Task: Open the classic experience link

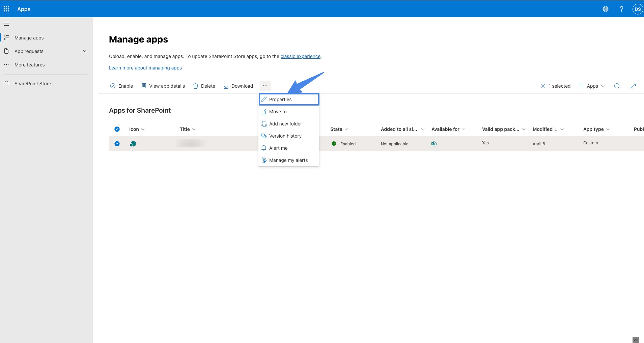Action: tap(300, 56)
